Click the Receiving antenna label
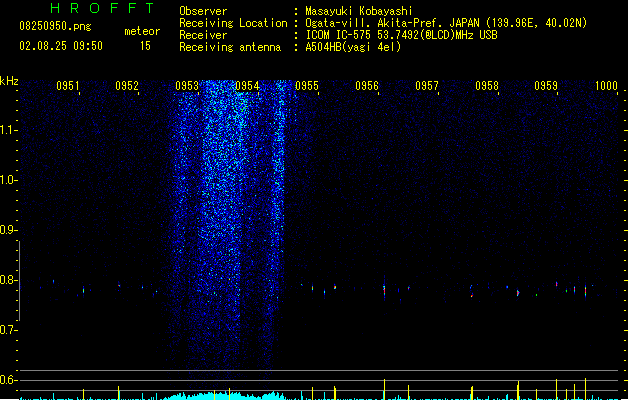The height and width of the screenshot is (400, 629). pos(230,47)
